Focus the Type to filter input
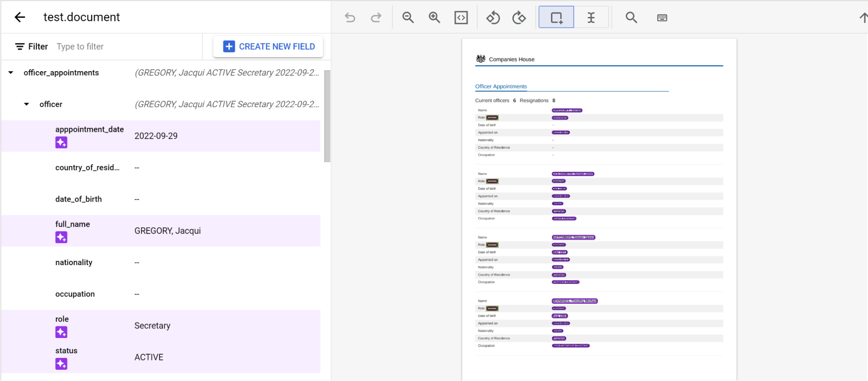Viewport: 868px width, 381px height. [x=126, y=46]
